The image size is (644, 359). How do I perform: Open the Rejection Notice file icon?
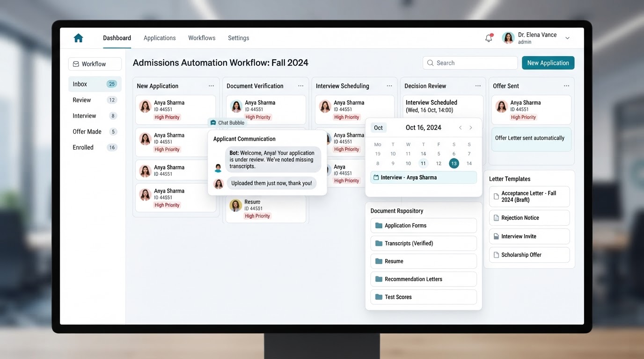[x=496, y=218]
